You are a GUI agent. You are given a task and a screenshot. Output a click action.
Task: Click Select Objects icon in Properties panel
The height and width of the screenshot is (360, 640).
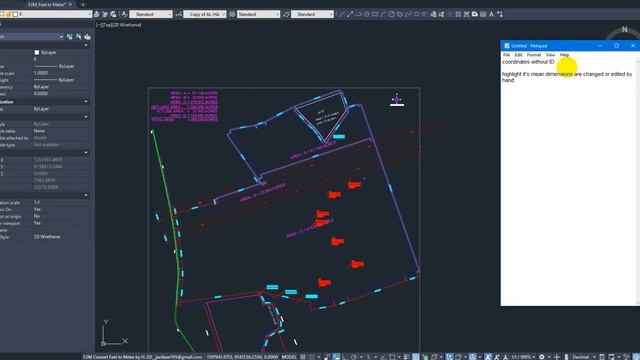pyautogui.click(x=78, y=37)
